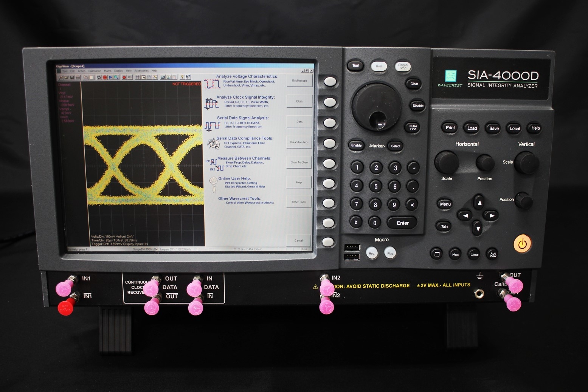This screenshot has height=392, width=588.
Task: Click the voltage waveform icon beside Analyze Voltage Characteristics
Action: click(212, 84)
